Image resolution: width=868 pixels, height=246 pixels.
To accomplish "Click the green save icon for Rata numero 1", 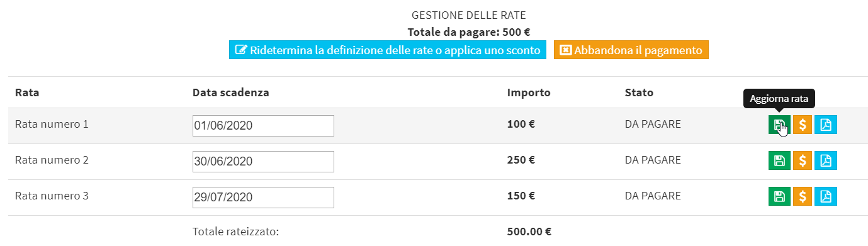I will [779, 125].
